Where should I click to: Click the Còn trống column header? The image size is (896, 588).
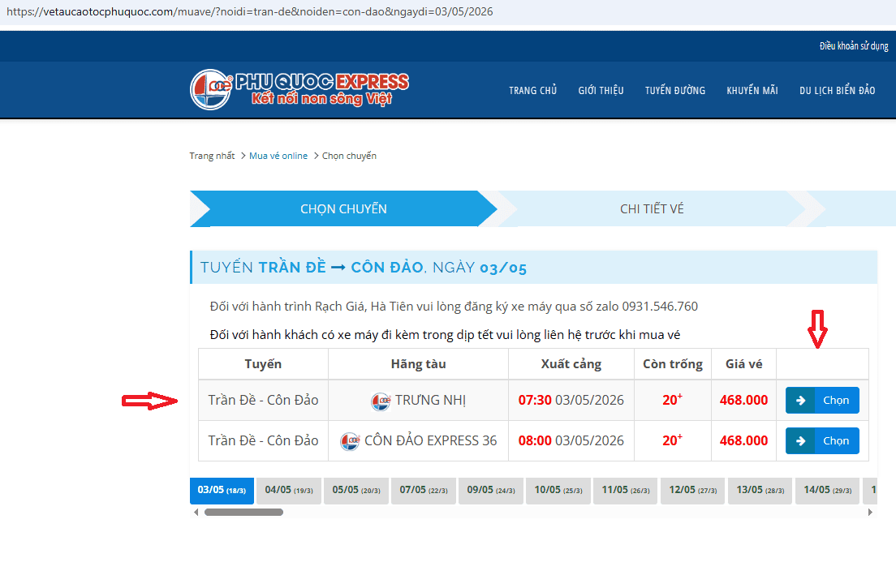pyautogui.click(x=673, y=364)
